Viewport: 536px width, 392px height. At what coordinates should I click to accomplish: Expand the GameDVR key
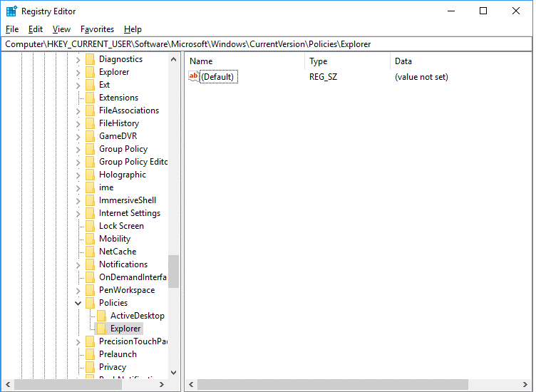pos(78,137)
